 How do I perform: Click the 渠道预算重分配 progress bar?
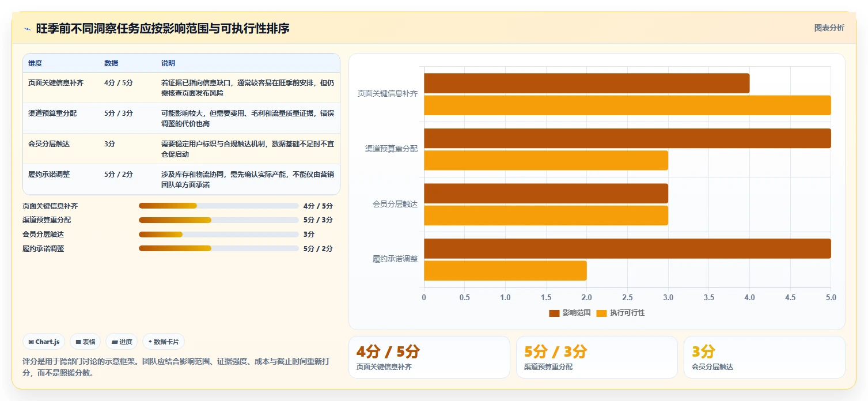pyautogui.click(x=219, y=220)
